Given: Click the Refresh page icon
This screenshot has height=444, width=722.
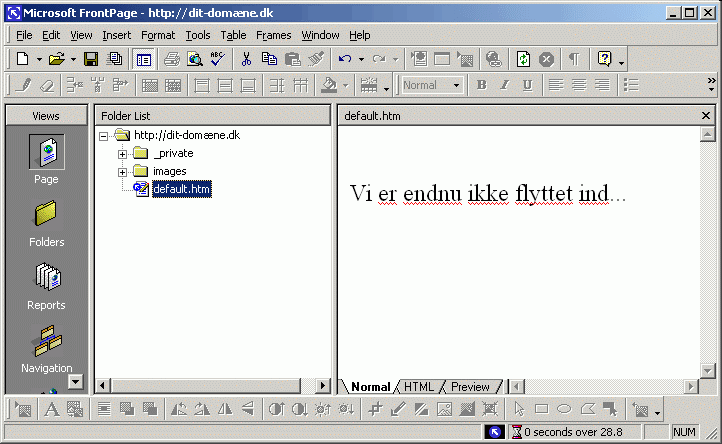Looking at the screenshot, I should click(523, 59).
